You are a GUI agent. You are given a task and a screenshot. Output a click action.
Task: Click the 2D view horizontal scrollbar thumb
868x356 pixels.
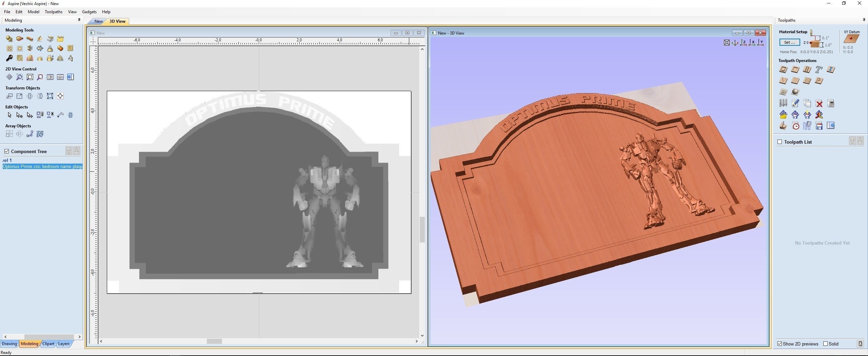pyautogui.click(x=214, y=341)
